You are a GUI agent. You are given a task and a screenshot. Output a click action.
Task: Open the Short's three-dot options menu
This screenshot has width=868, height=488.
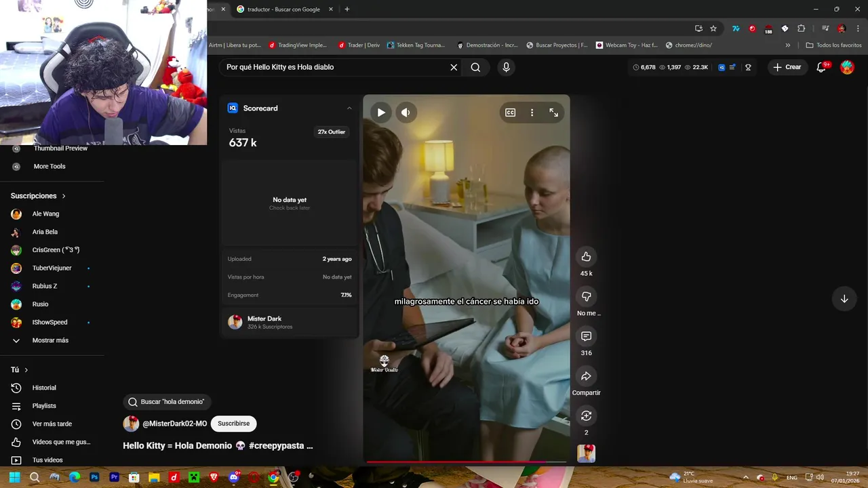pyautogui.click(x=532, y=113)
